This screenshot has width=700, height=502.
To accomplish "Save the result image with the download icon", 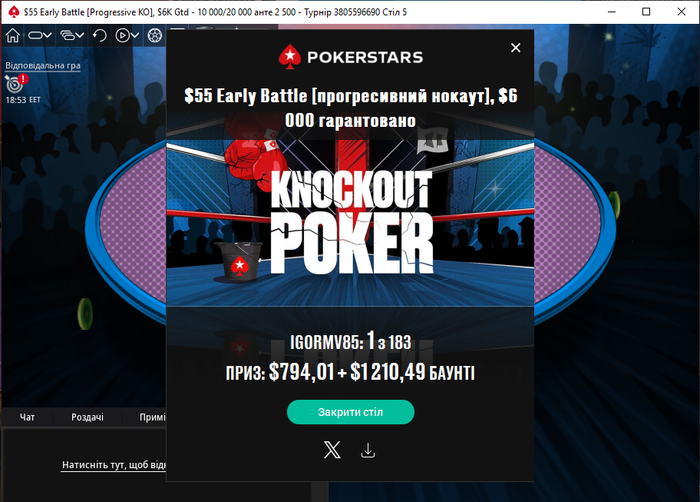I will pos(368,450).
